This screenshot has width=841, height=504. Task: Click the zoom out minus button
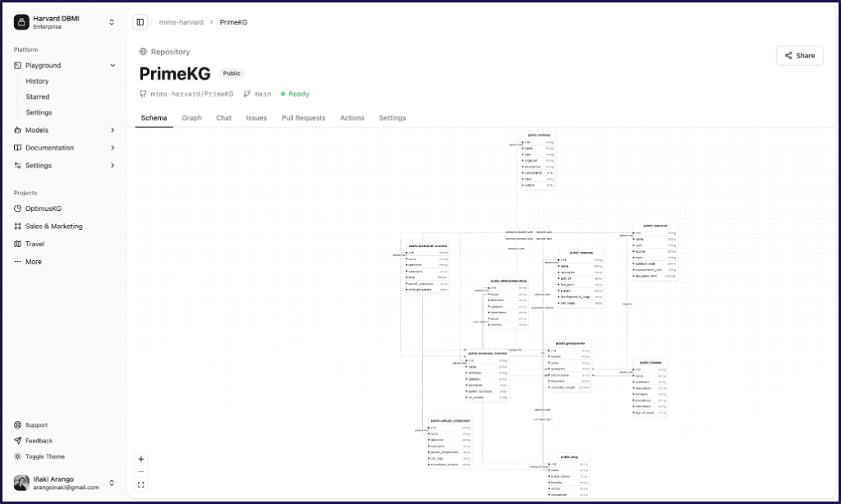[141, 472]
